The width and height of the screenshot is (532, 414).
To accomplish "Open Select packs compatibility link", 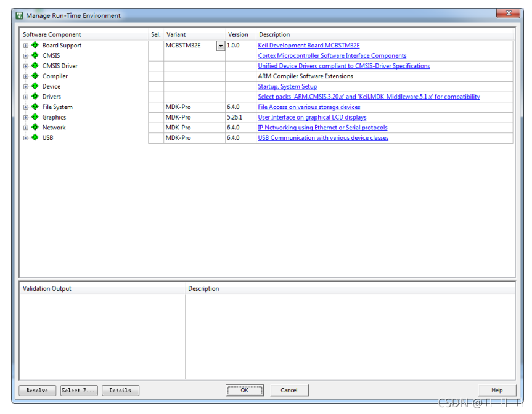I will 369,97.
